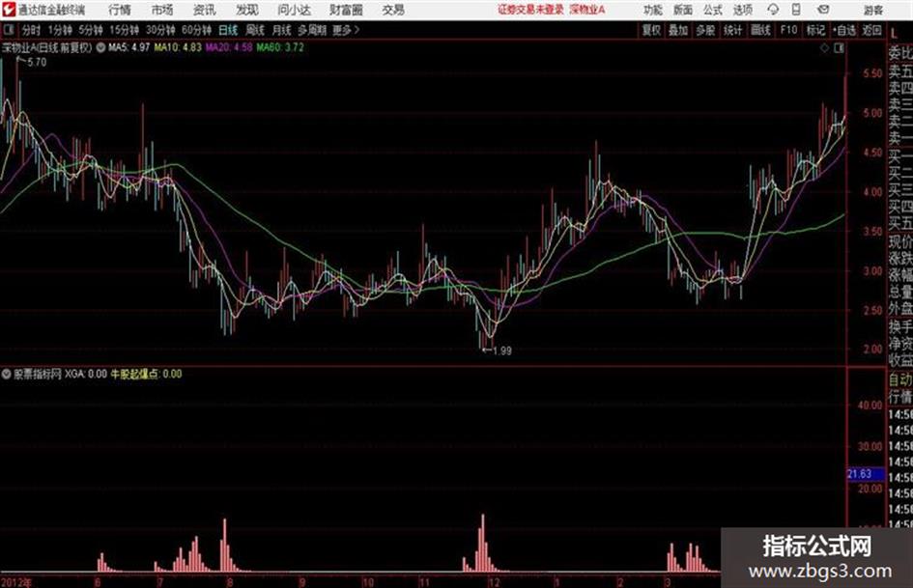This screenshot has width=913, height=588.
Task: Click the mobile phone icon
Action: [796, 10]
